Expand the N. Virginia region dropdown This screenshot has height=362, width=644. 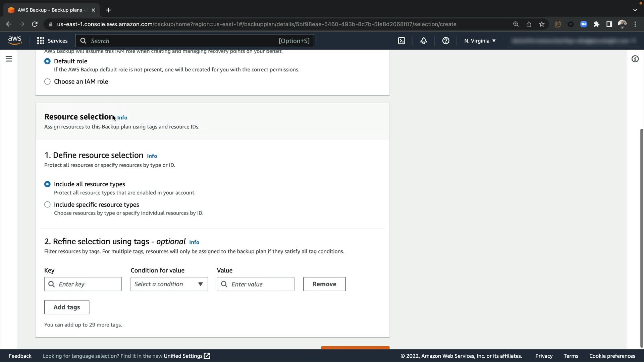480,41
